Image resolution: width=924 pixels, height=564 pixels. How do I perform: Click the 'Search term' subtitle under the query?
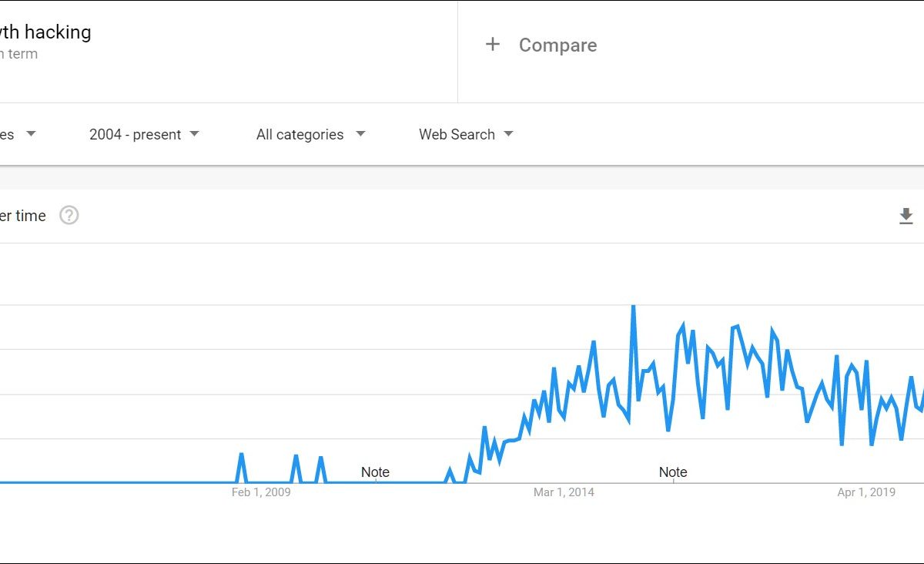(19, 54)
